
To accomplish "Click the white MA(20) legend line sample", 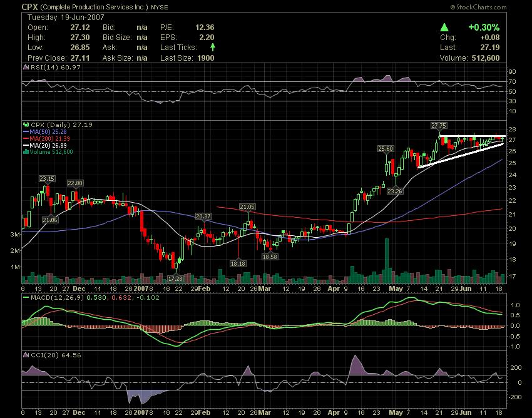I will tap(26, 145).
